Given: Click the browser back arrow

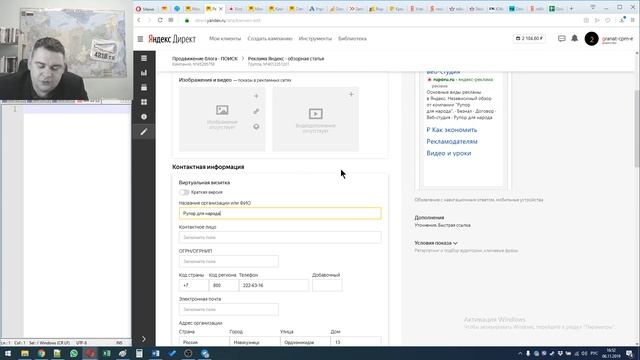Looking at the screenshot, I should click(x=139, y=20).
